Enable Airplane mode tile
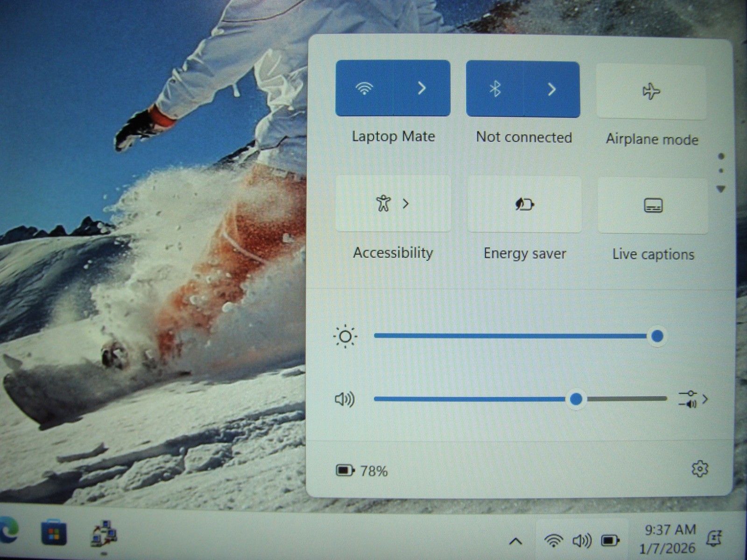 pos(651,91)
